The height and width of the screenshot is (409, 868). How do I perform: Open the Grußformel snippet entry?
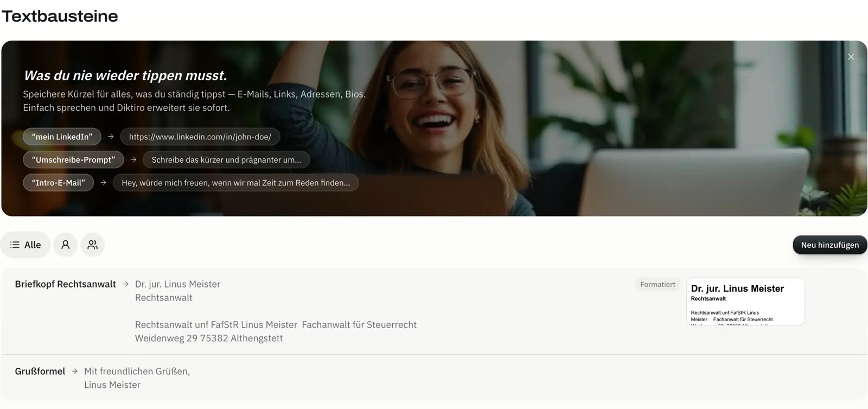point(434,378)
